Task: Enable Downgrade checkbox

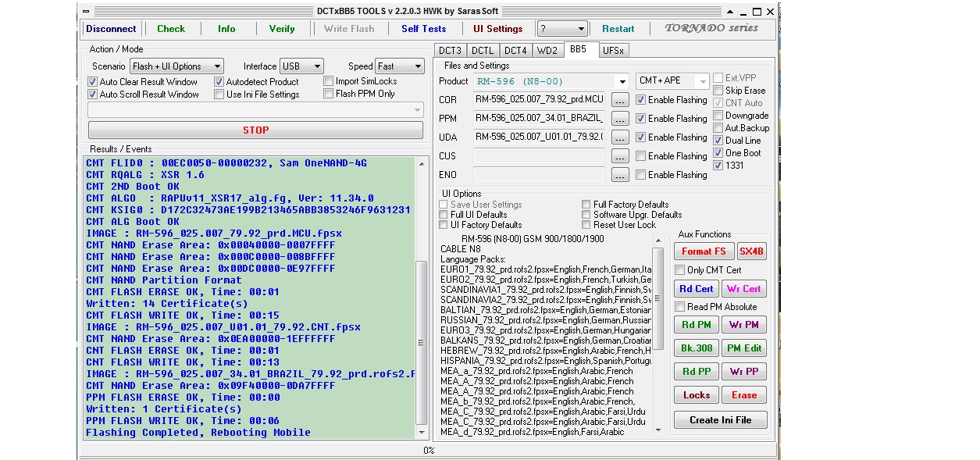Action: 718,116
